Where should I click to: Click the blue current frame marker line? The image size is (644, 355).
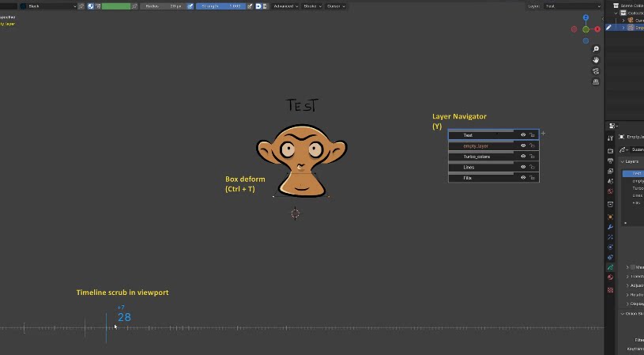click(x=106, y=328)
